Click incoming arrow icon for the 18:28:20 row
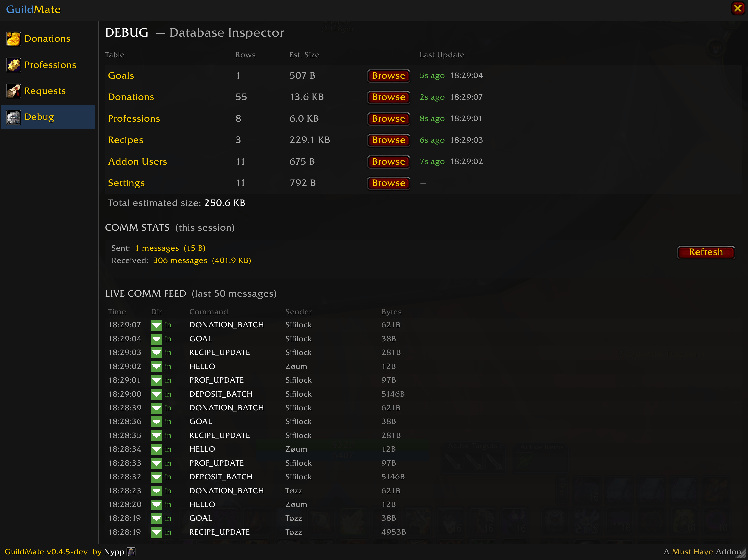This screenshot has width=748, height=560. point(156,505)
